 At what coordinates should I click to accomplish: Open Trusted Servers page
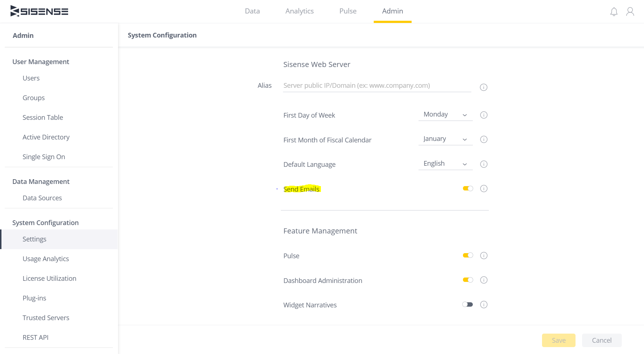[46, 318]
